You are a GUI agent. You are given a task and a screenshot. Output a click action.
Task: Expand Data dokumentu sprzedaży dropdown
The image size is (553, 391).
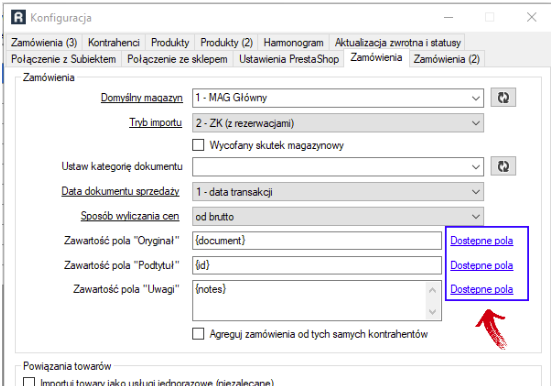point(338,192)
